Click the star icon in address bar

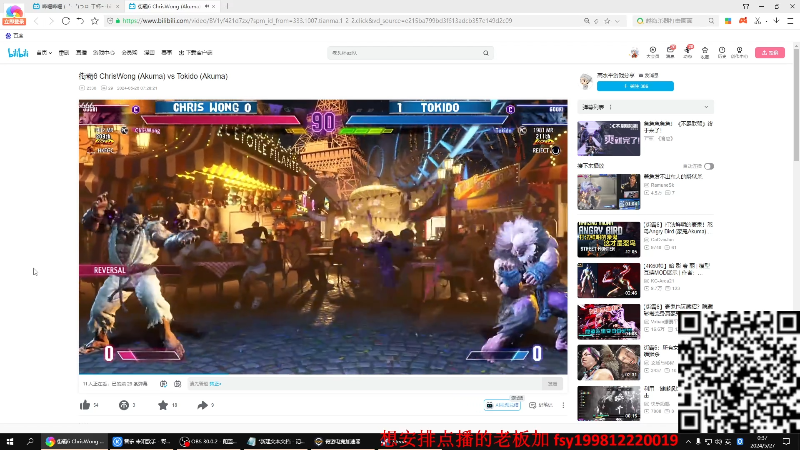607,21
